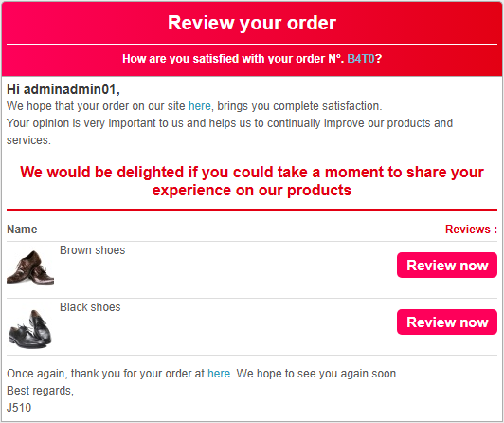The width and height of the screenshot is (504, 423).
Task: Follow the 'here' link in the thank-you line
Action: (x=219, y=374)
